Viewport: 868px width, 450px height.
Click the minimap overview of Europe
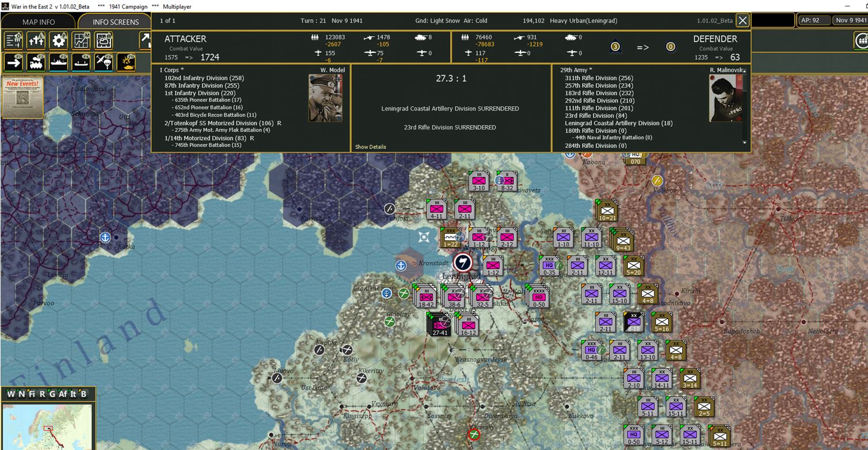click(x=47, y=427)
